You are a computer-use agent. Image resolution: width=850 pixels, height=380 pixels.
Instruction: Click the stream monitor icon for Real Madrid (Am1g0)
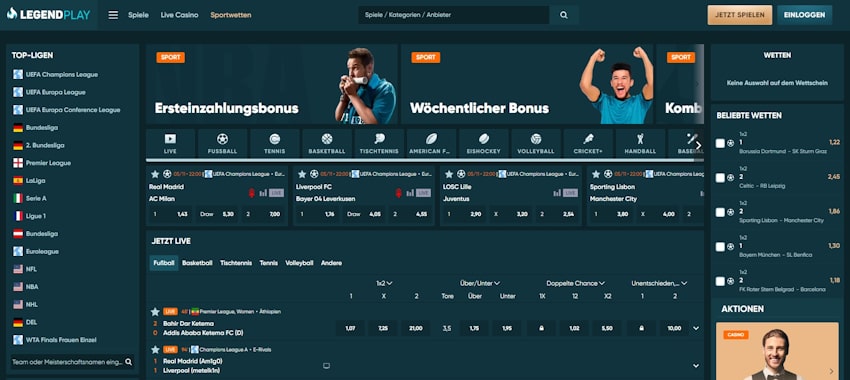pyautogui.click(x=326, y=366)
